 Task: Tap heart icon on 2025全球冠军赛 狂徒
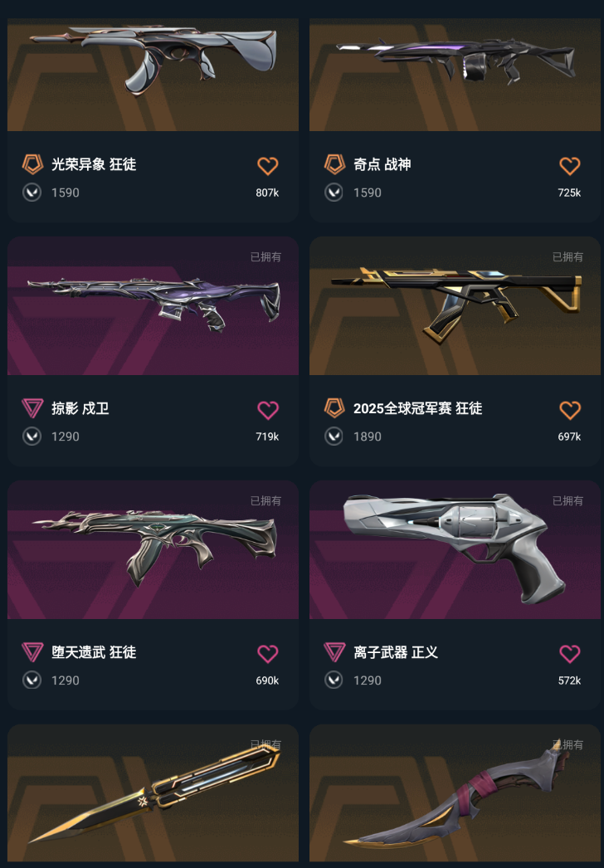click(570, 410)
